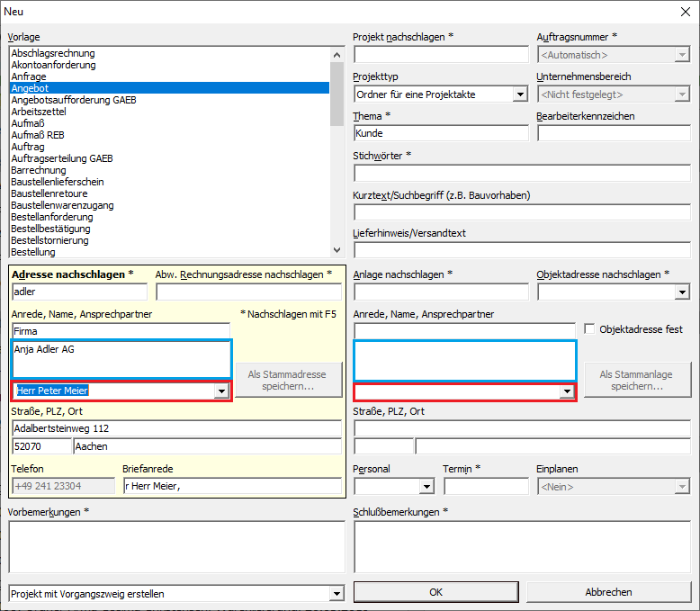Focus the Thema field containing Kunde
The width and height of the screenshot is (700, 611).
click(x=441, y=133)
